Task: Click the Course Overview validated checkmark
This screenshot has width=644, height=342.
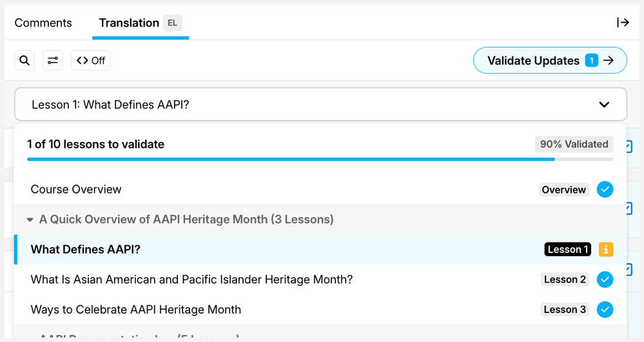Action: tap(605, 190)
